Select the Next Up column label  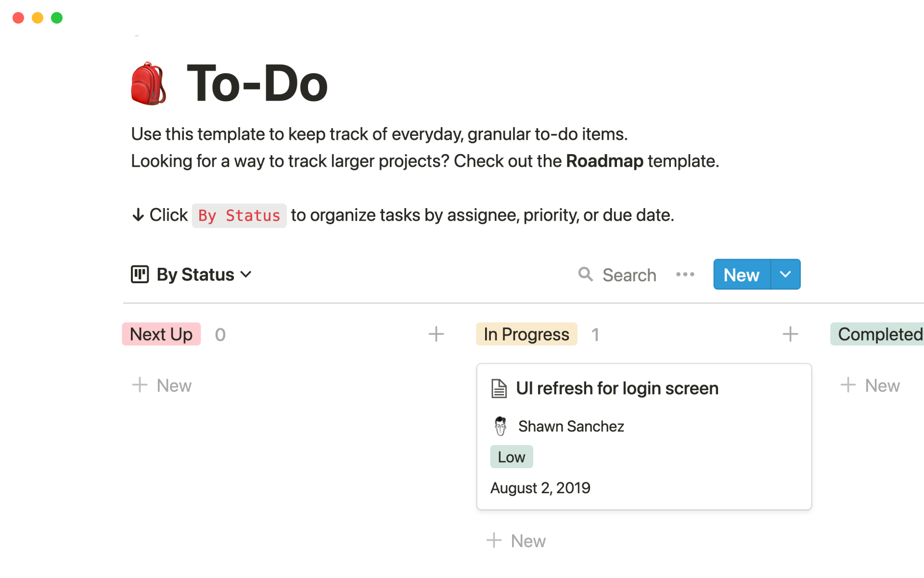pos(161,334)
